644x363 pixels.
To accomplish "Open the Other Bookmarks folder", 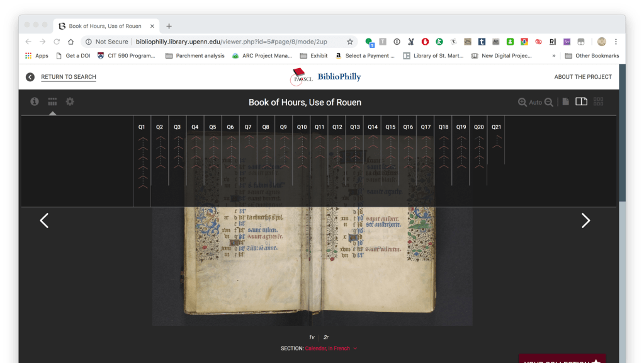I will pyautogui.click(x=592, y=55).
